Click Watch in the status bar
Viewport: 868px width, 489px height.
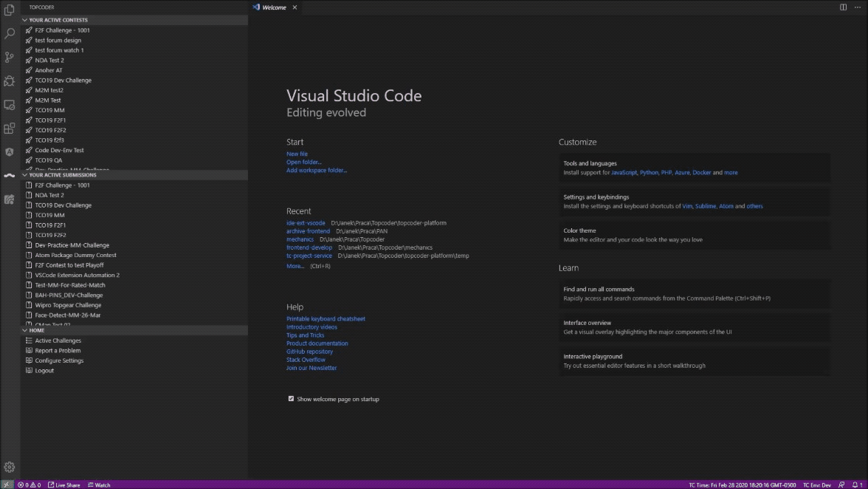coord(99,485)
